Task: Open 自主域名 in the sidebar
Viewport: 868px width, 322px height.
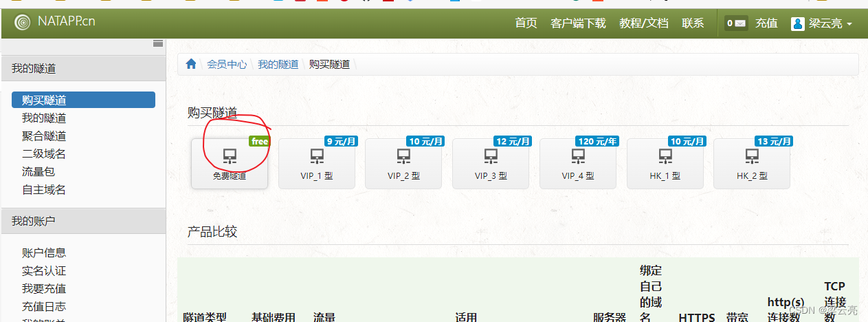Action: tap(44, 189)
